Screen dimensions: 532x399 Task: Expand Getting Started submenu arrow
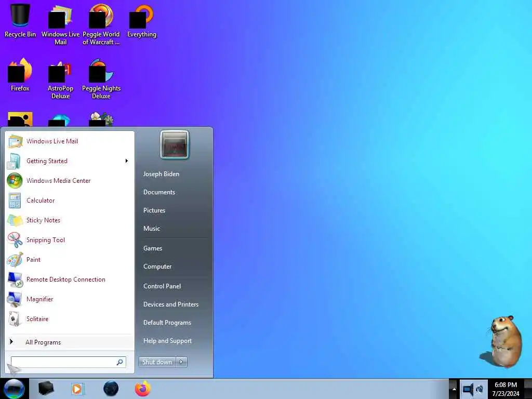click(127, 161)
